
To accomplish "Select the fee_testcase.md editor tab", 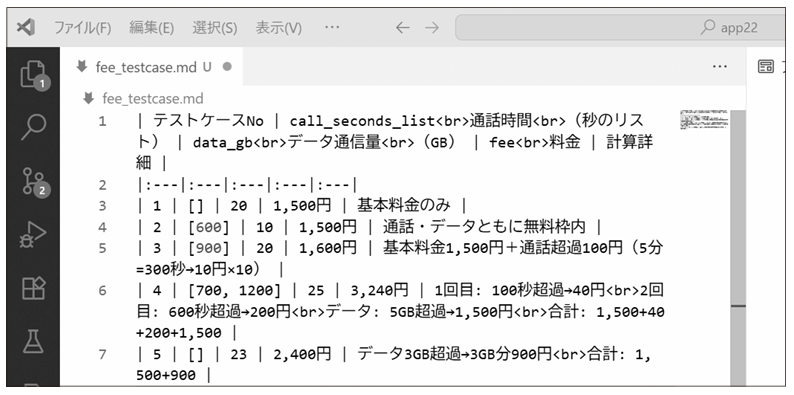I will pos(152,66).
